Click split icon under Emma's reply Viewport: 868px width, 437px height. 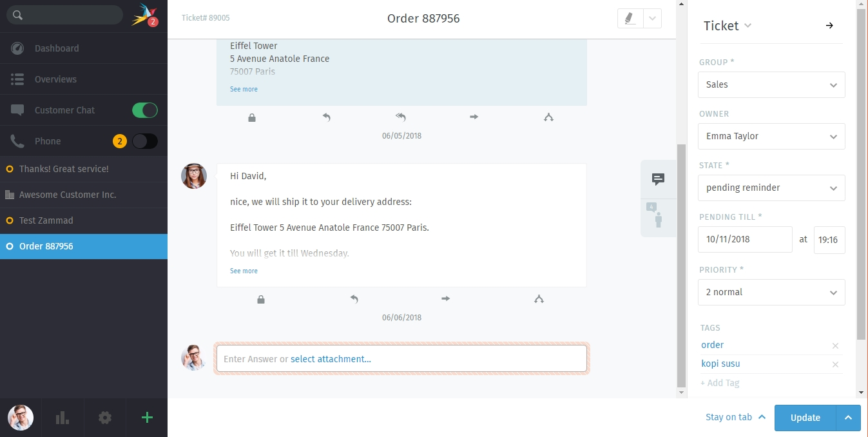(x=539, y=299)
